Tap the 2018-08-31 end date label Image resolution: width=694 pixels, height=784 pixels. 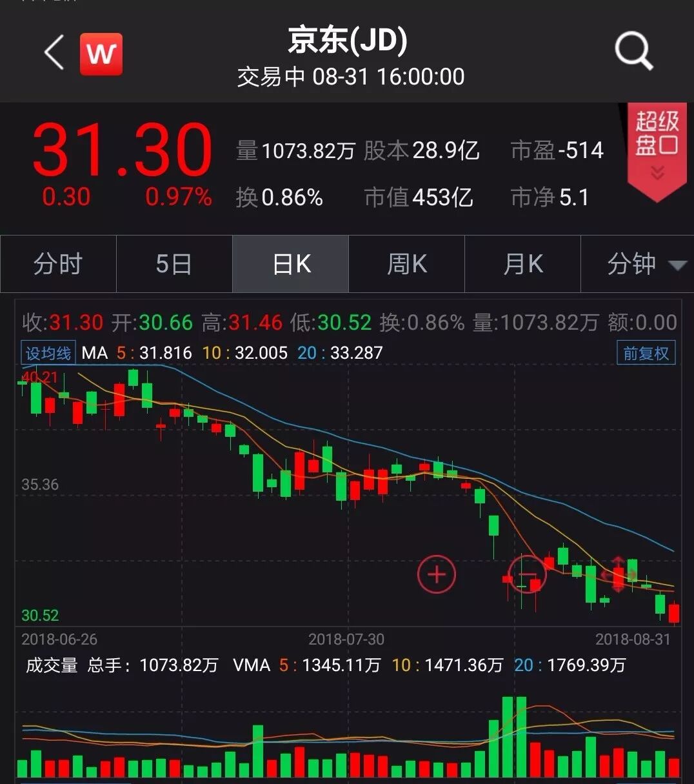tap(633, 639)
